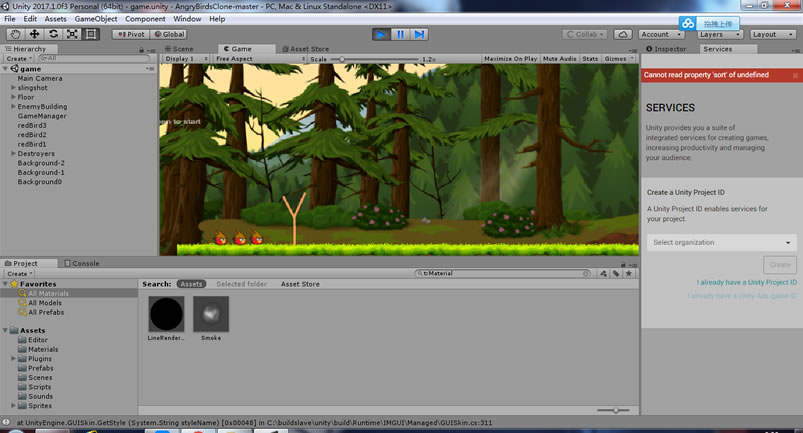Expand the EnemyBuilding object
The height and width of the screenshot is (433, 803).
pos(13,106)
